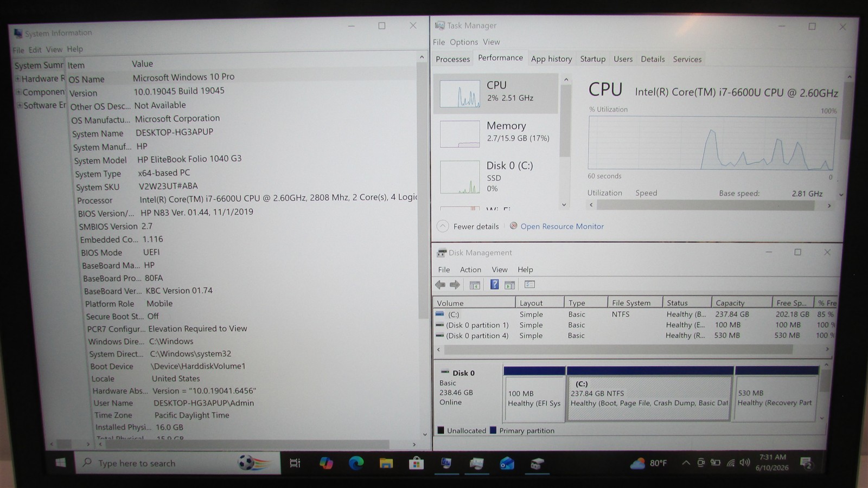The width and height of the screenshot is (868, 488).
Task: Switch to Details tab
Action: tap(653, 59)
